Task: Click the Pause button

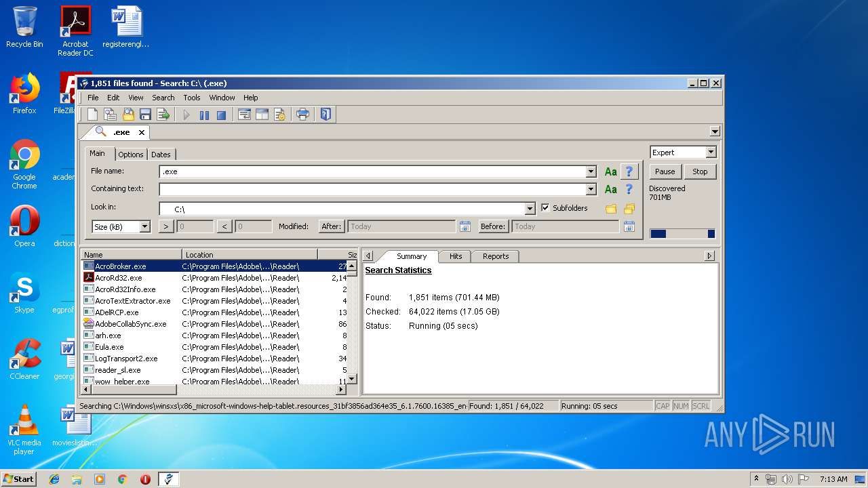Action: [x=665, y=171]
